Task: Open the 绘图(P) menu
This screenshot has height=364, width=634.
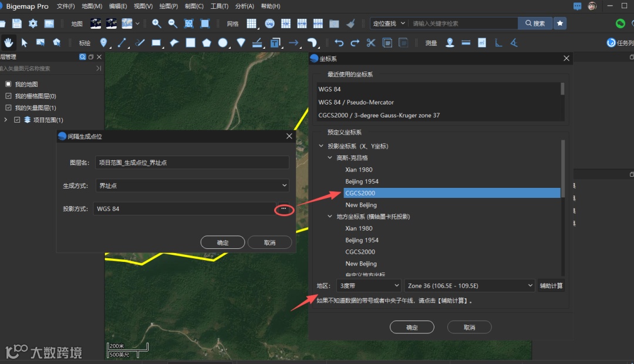Action: pos(168,6)
